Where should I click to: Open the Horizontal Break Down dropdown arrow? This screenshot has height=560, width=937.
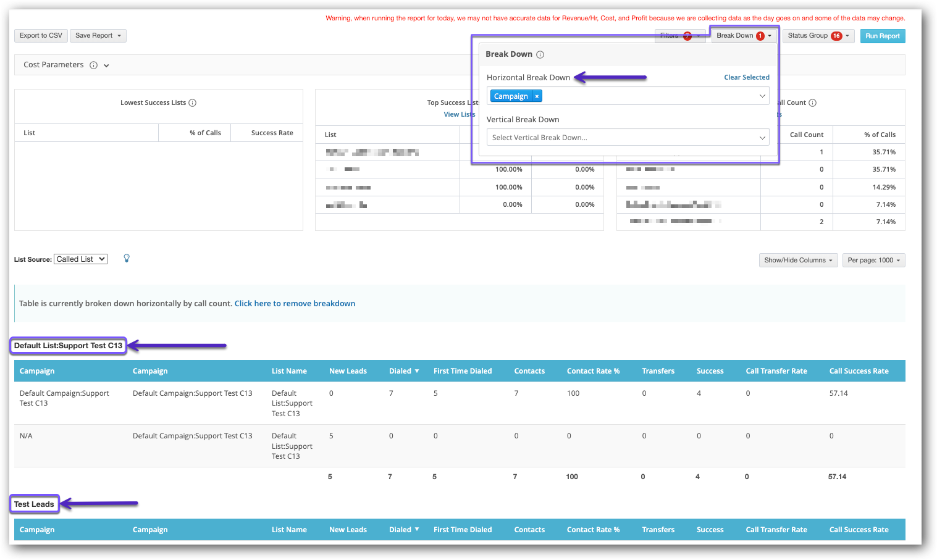pos(762,96)
